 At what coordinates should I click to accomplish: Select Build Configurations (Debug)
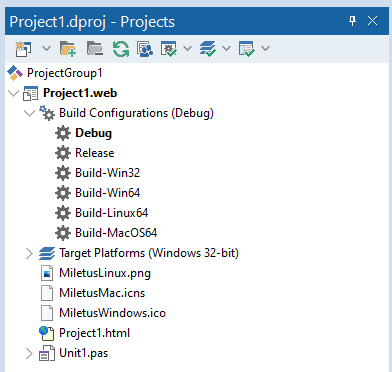(x=136, y=113)
